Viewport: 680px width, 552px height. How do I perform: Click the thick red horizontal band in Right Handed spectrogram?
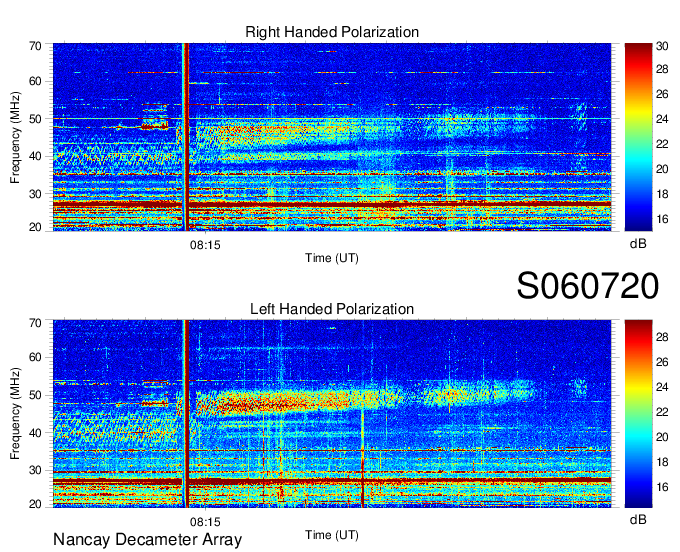point(332,203)
